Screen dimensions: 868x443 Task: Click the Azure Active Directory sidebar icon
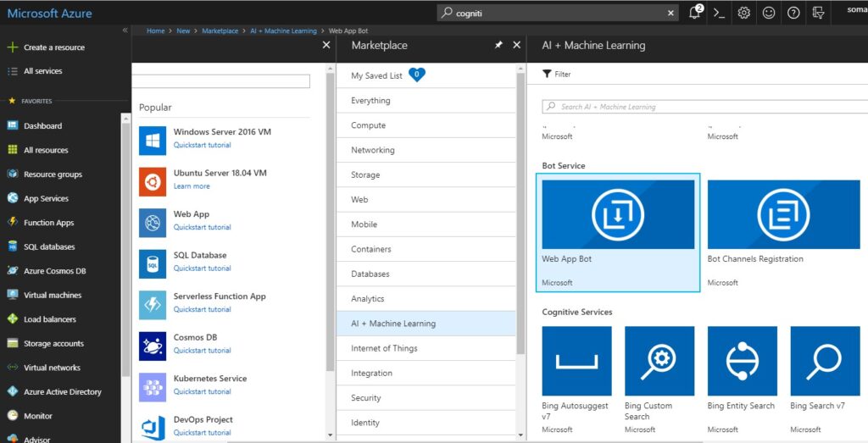click(12, 391)
